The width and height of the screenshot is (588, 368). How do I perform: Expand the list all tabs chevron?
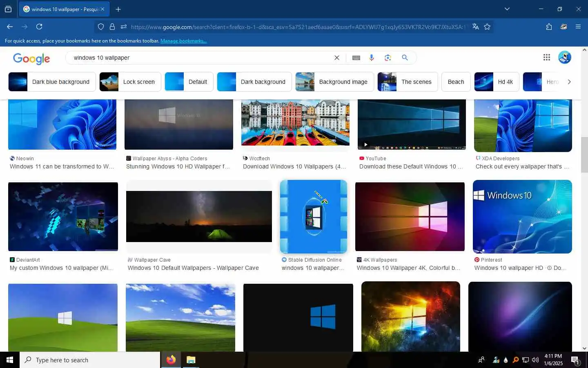507,9
